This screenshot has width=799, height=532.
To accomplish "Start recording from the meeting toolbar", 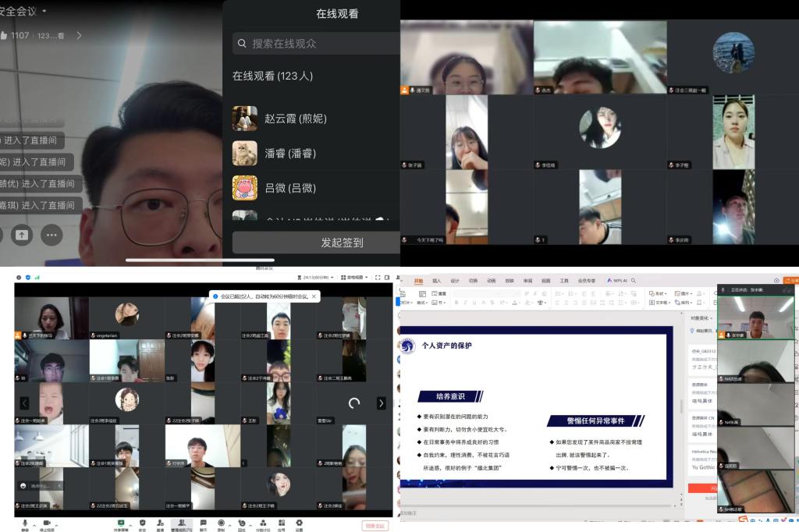I will (221, 524).
